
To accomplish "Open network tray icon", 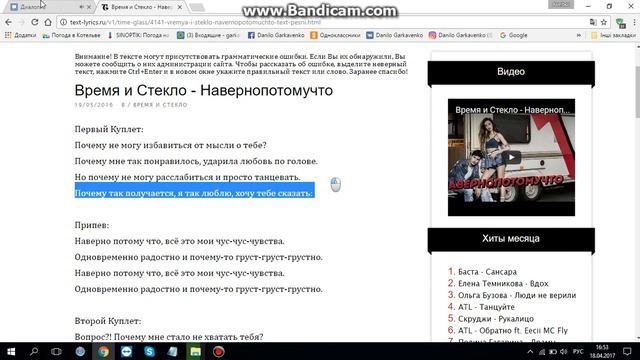I will click(542, 352).
